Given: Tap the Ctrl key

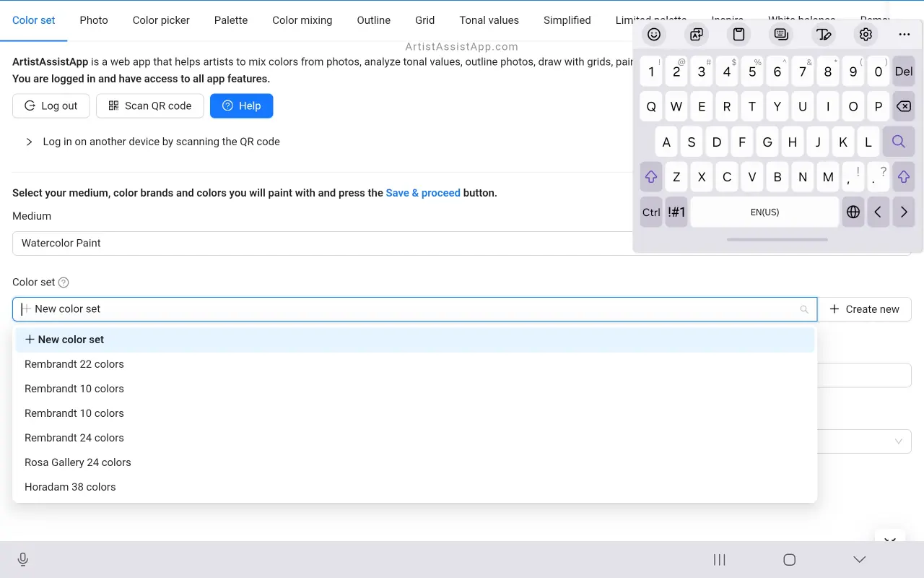Looking at the screenshot, I should [651, 212].
